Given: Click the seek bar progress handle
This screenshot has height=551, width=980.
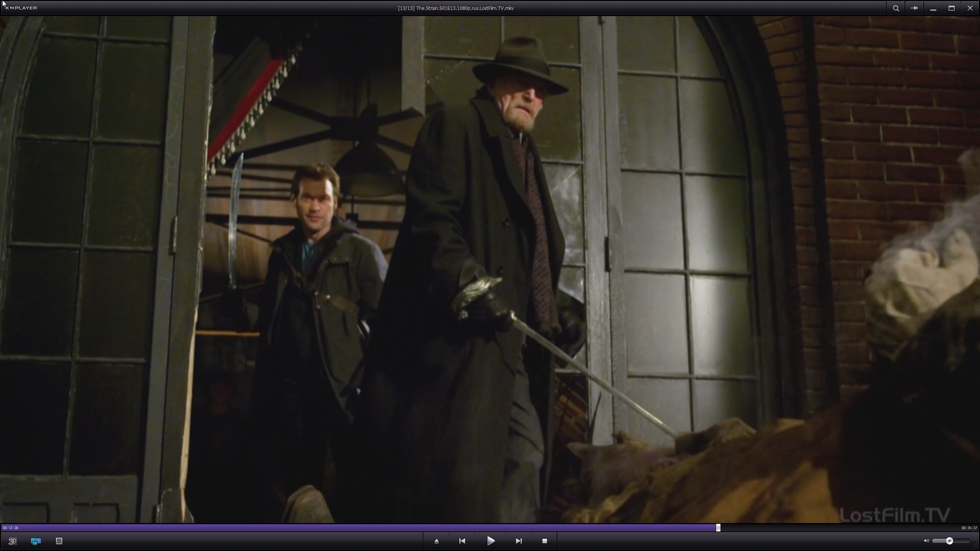Looking at the screenshot, I should point(718,528).
